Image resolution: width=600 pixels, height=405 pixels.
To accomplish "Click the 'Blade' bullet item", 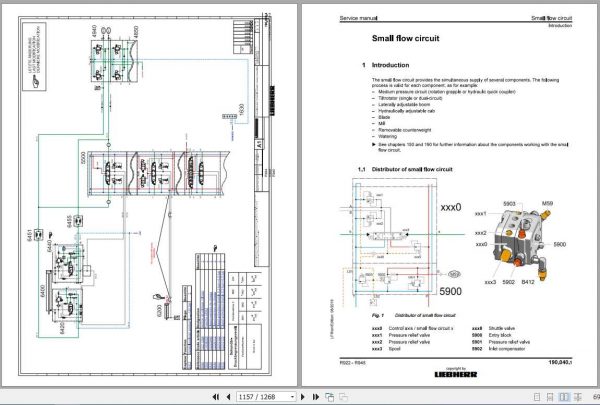I will pos(384,117).
